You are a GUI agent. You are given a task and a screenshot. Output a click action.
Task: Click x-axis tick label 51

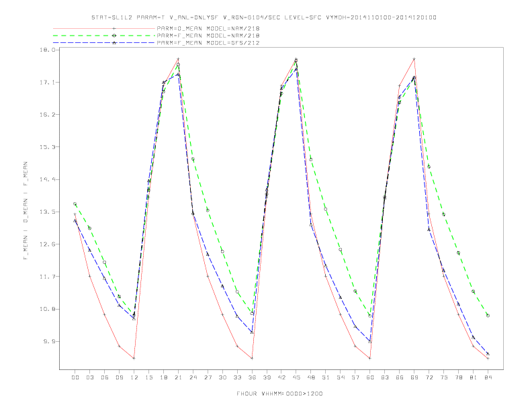coord(326,377)
